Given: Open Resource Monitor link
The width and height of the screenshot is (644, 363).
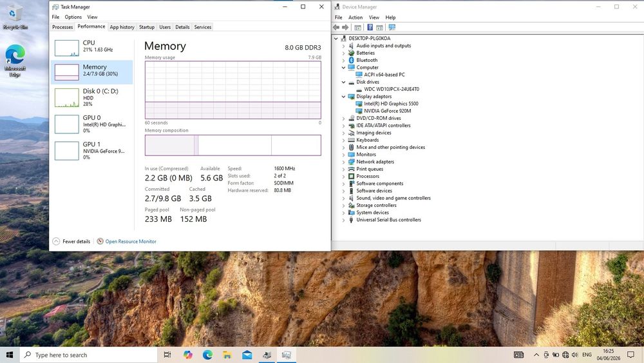Looking at the screenshot, I should point(131,241).
